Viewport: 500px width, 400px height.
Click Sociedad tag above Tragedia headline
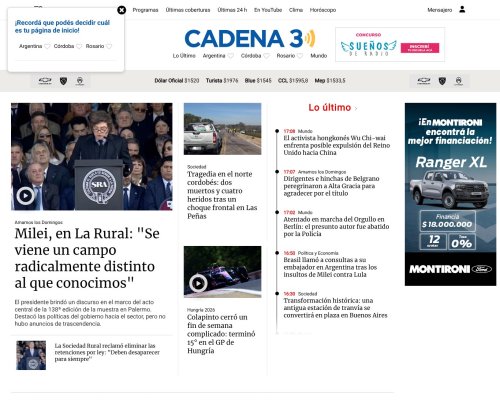coord(197,167)
